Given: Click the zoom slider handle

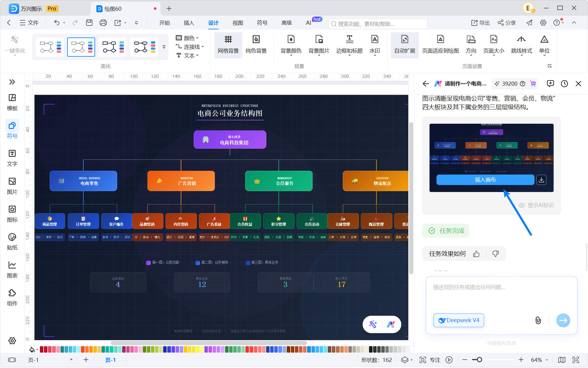Looking at the screenshot, I should pos(479,360).
